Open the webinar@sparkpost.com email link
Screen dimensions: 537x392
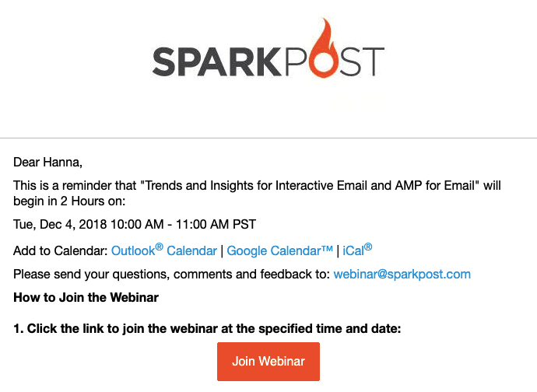tap(402, 275)
